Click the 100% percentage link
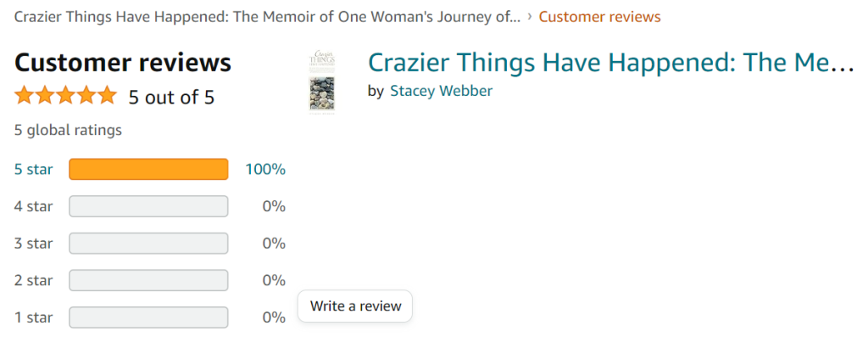The width and height of the screenshot is (868, 337). [x=265, y=169]
